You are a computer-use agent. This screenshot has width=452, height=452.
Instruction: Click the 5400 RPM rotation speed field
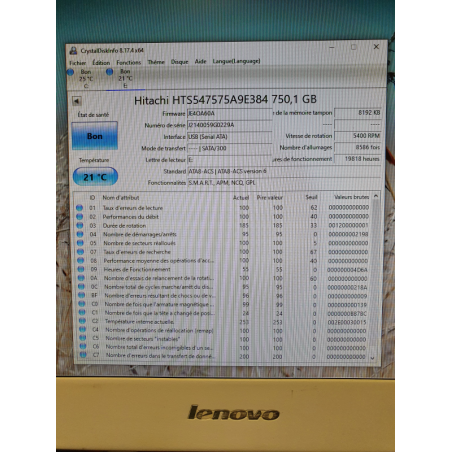click(x=358, y=136)
